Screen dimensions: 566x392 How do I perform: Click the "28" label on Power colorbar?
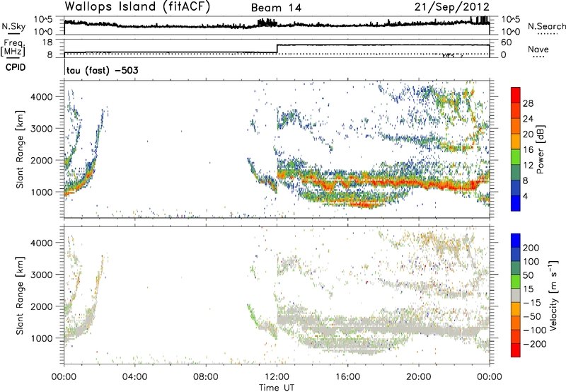(x=528, y=103)
